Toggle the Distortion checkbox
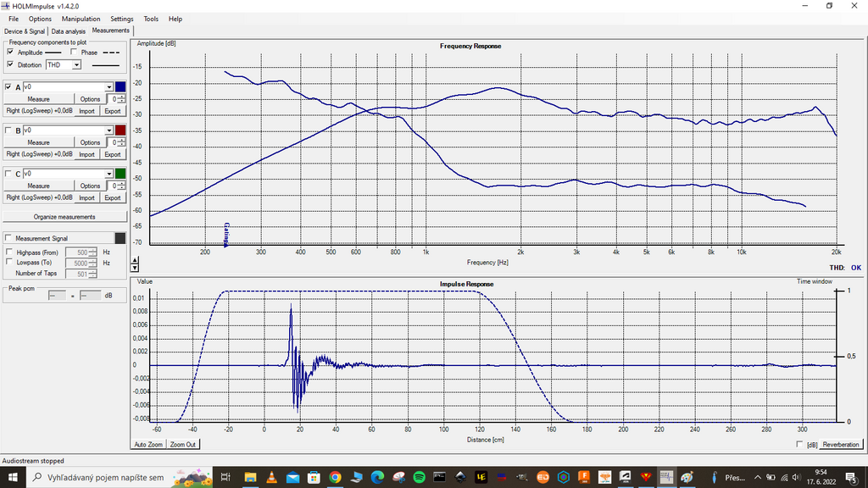 coord(10,64)
